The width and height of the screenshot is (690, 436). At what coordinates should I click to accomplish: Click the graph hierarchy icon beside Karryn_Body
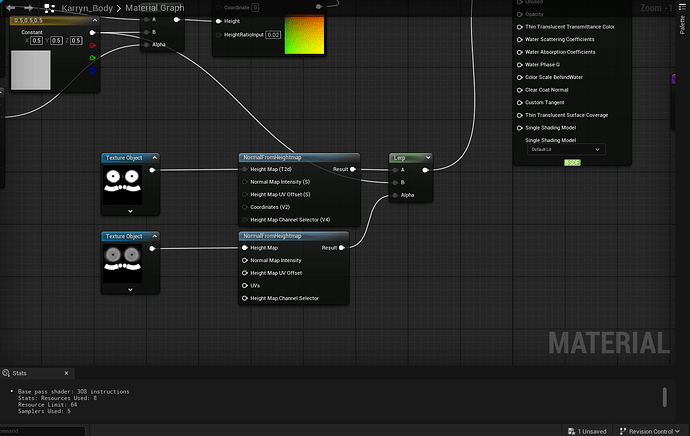point(49,8)
